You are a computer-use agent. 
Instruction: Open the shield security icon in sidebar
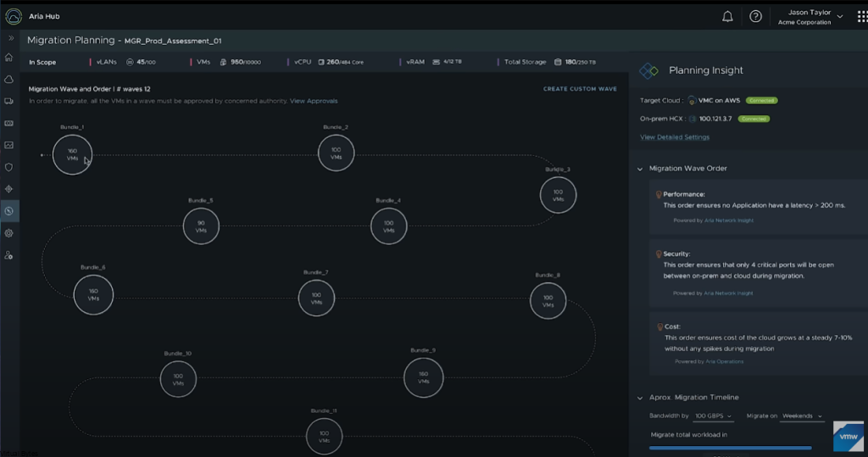pyautogui.click(x=8, y=167)
